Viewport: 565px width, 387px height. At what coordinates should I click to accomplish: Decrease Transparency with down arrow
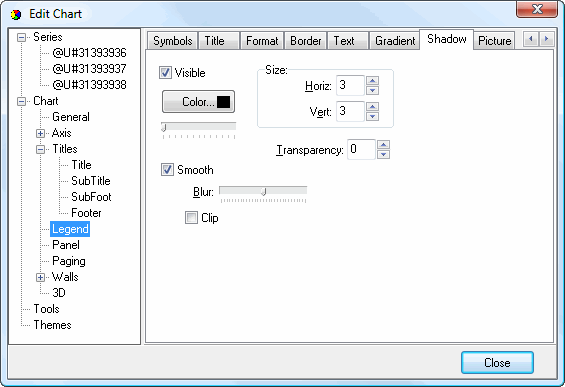(383, 154)
